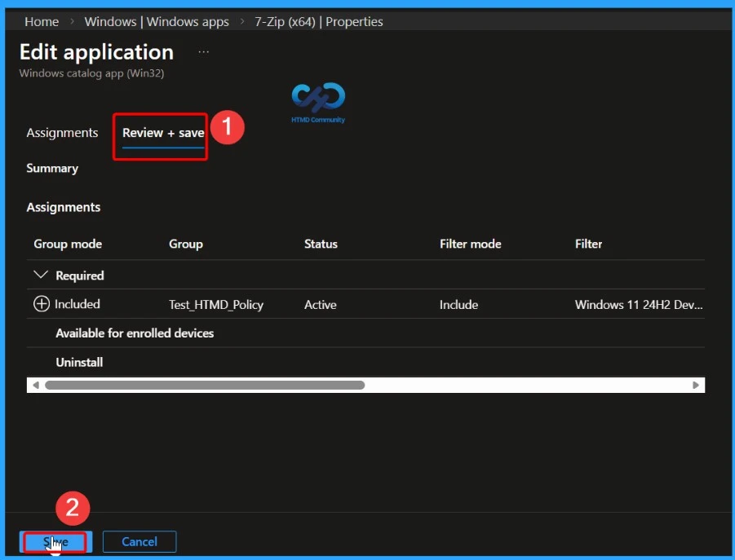Open the Test_HTMD_Policy group
This screenshot has width=735, height=560.
tap(216, 304)
